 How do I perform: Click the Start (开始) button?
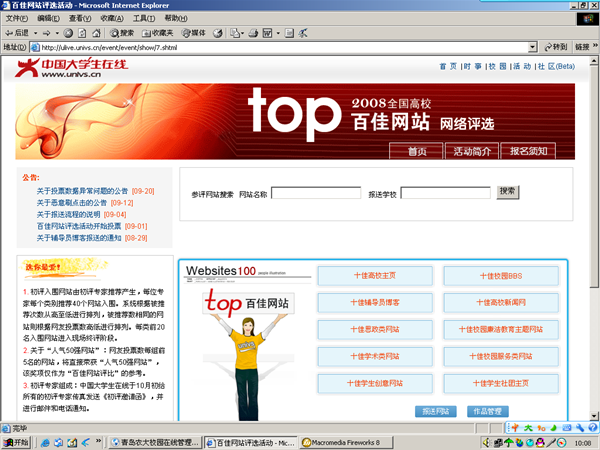pos(16,443)
